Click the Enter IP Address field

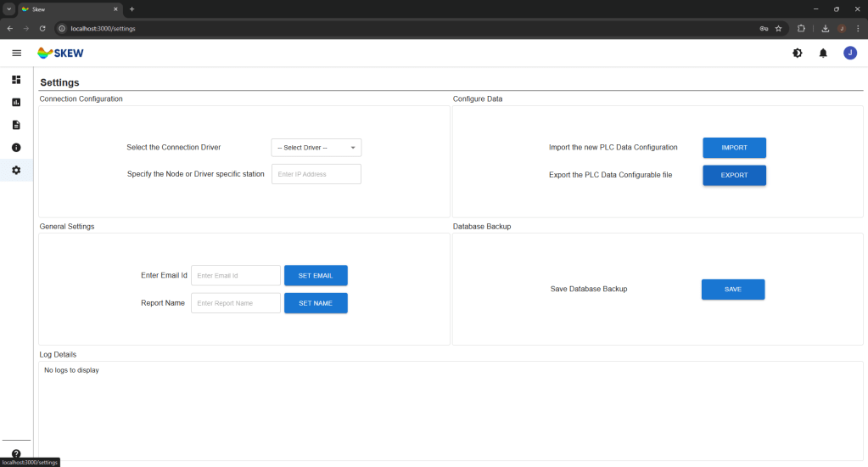[316, 174]
